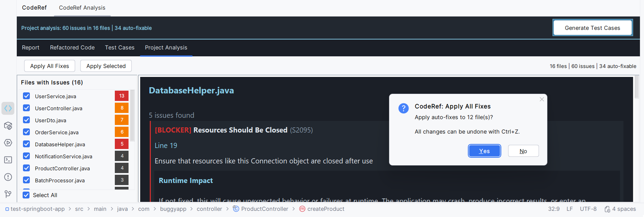Close the Apply All Fixes dialog
Image resolution: width=644 pixels, height=217 pixels.
pos(542,99)
